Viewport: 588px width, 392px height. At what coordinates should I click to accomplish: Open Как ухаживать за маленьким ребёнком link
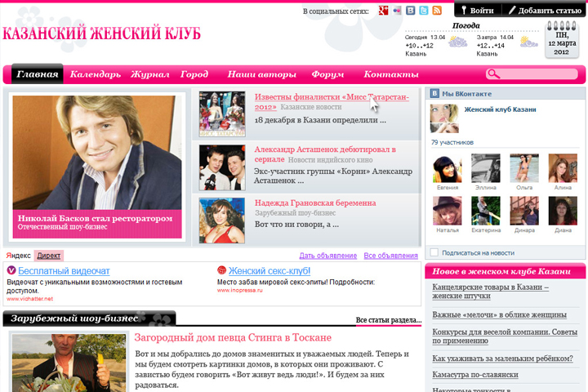502,359
